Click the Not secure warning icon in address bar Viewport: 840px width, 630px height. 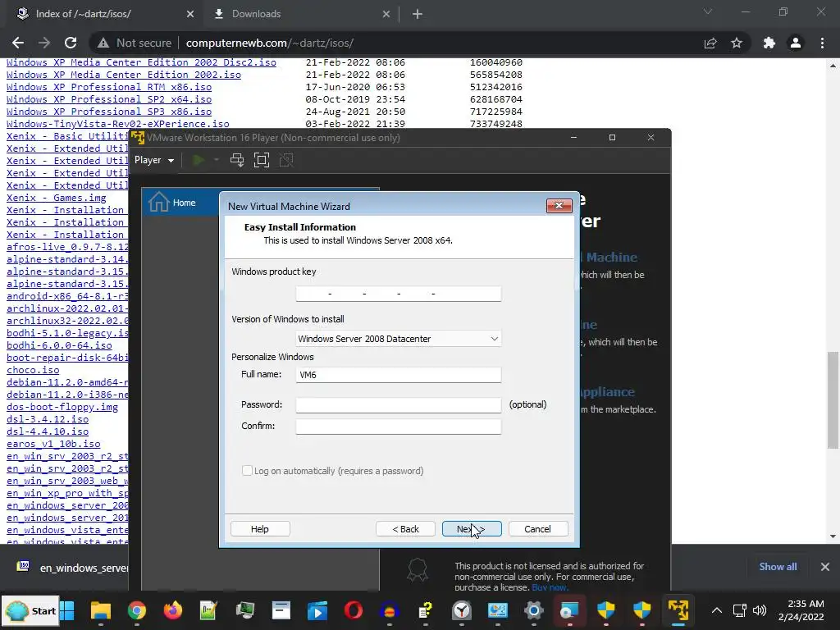[x=103, y=43]
